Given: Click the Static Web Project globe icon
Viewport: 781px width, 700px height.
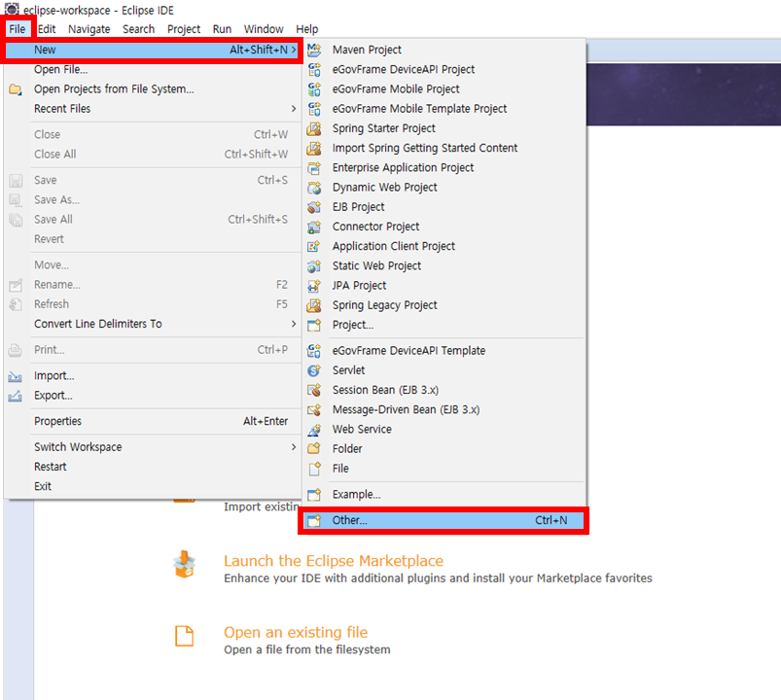Looking at the screenshot, I should [x=314, y=265].
